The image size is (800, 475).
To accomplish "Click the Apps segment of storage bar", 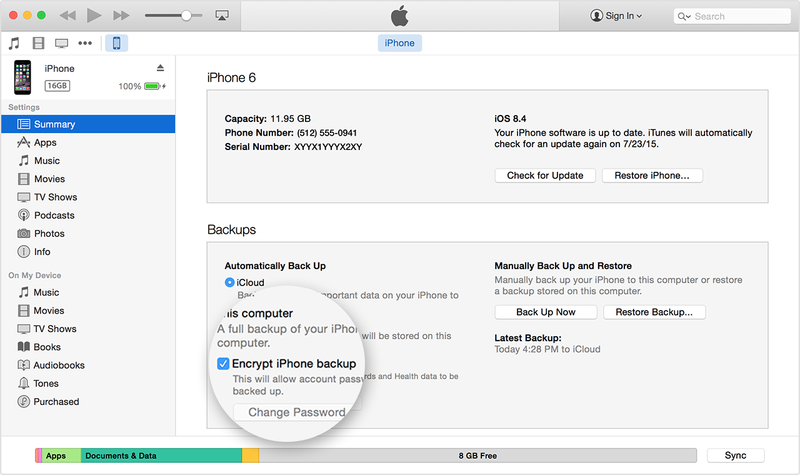I will [61, 456].
